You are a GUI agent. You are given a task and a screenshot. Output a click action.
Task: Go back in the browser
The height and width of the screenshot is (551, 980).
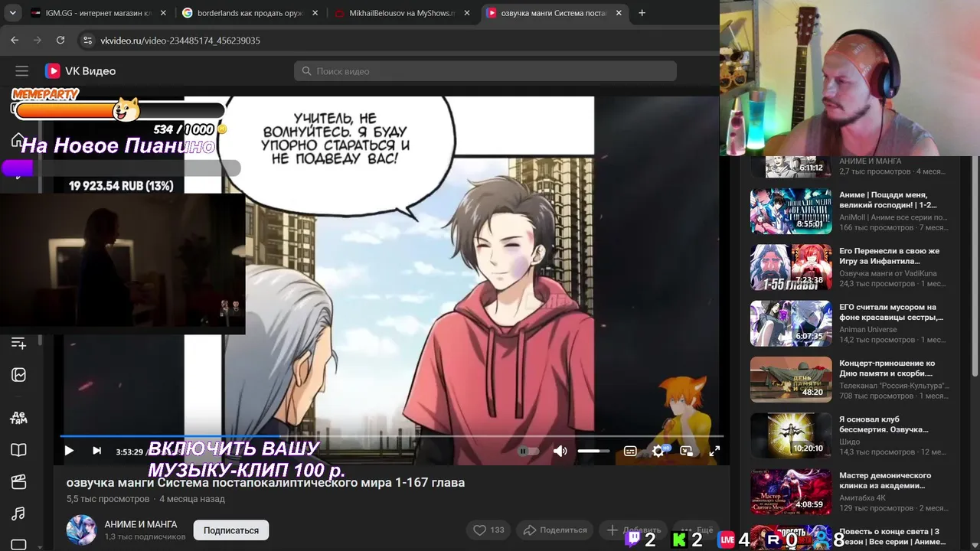[15, 41]
